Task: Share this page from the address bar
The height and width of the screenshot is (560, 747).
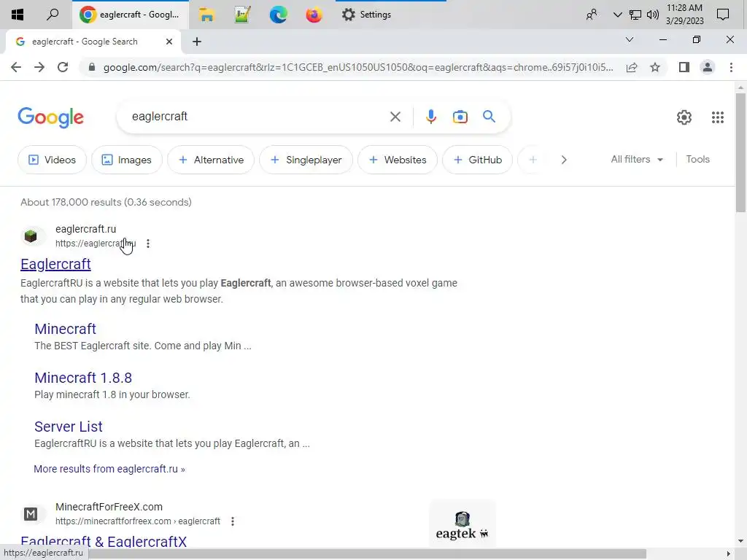Action: [x=632, y=67]
